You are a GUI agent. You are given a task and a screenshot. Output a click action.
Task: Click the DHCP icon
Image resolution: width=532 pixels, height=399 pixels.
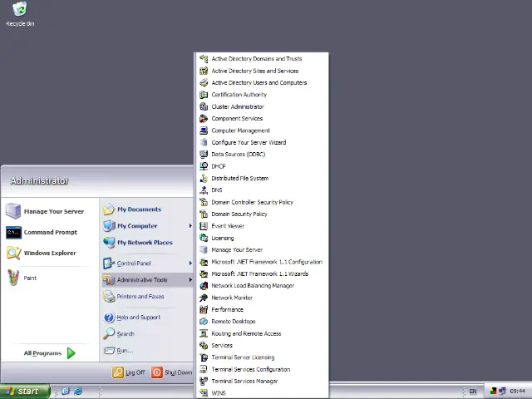pos(204,166)
